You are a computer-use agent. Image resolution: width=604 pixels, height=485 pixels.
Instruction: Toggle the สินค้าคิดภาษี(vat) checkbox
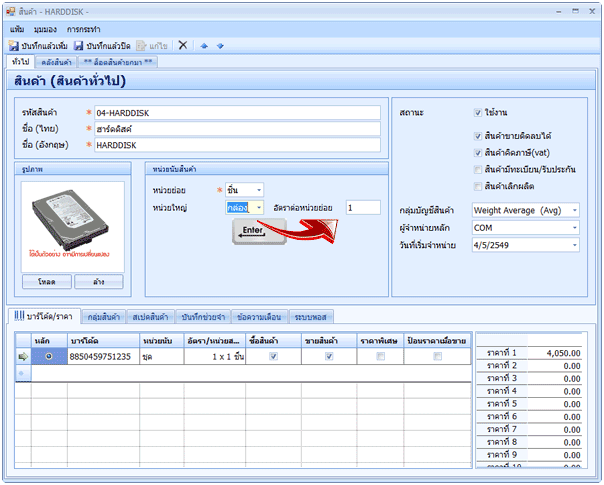coord(478,152)
